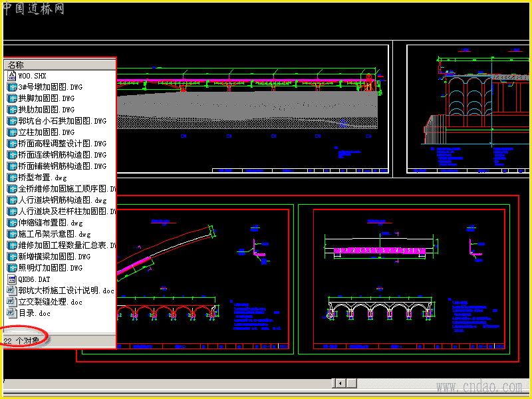Select 郭坑大桥施工设计说明.doc file
The image size is (532, 399).
(66, 291)
